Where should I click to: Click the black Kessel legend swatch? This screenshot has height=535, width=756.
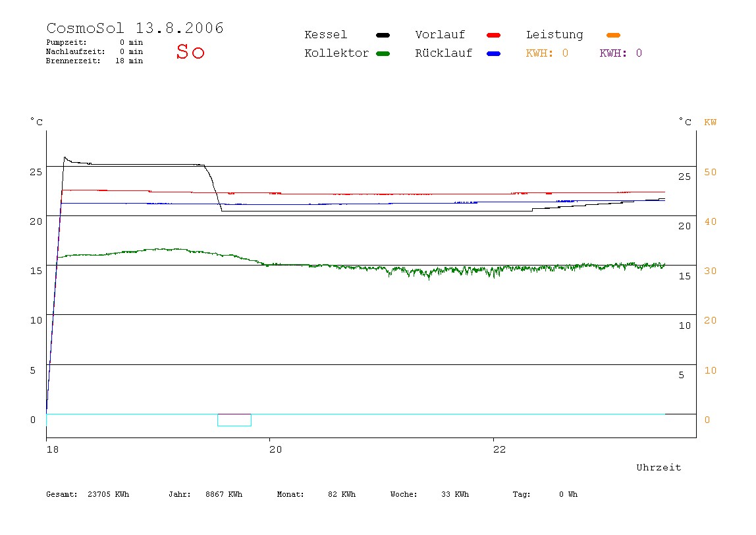(383, 35)
